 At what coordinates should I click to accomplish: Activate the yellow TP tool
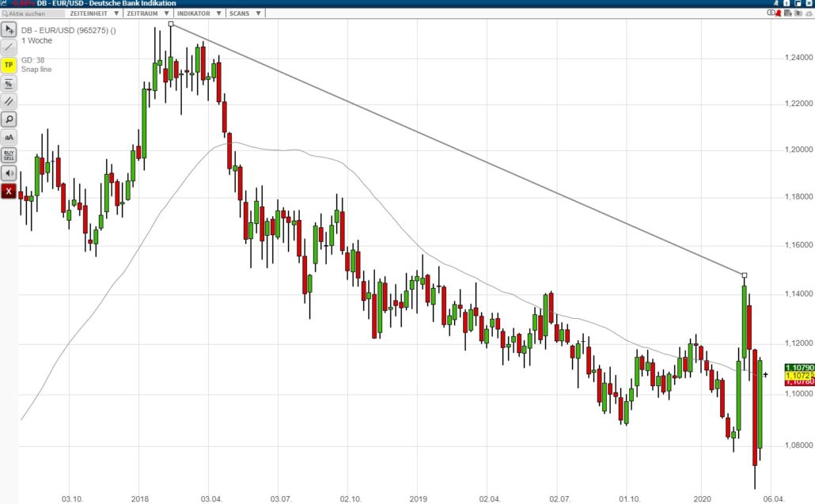click(x=9, y=66)
